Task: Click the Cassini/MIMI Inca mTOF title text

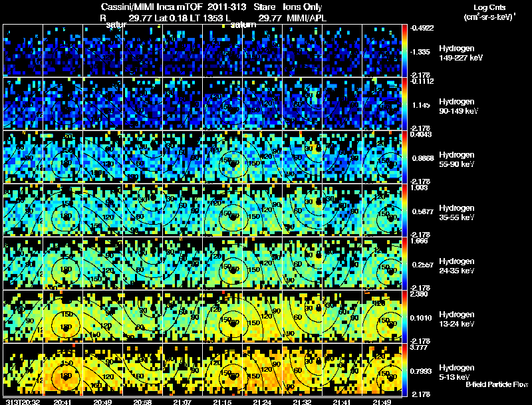Action: pos(152,7)
